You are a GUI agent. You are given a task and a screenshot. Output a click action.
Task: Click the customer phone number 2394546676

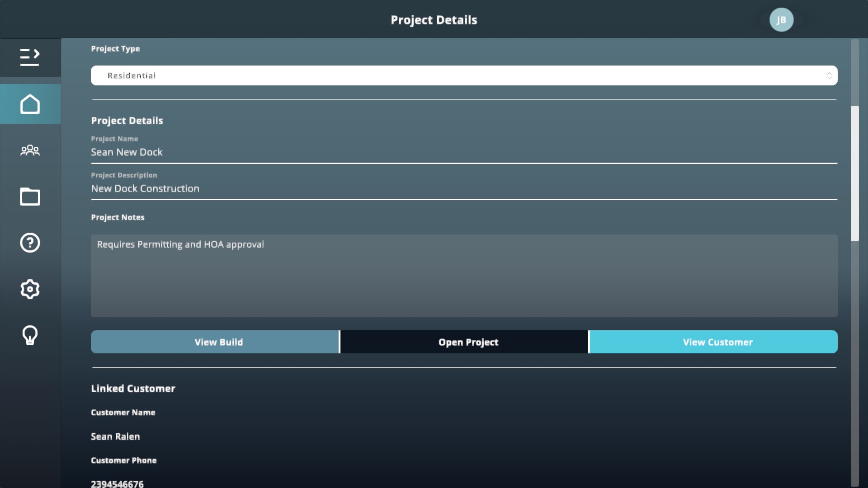pyautogui.click(x=117, y=483)
